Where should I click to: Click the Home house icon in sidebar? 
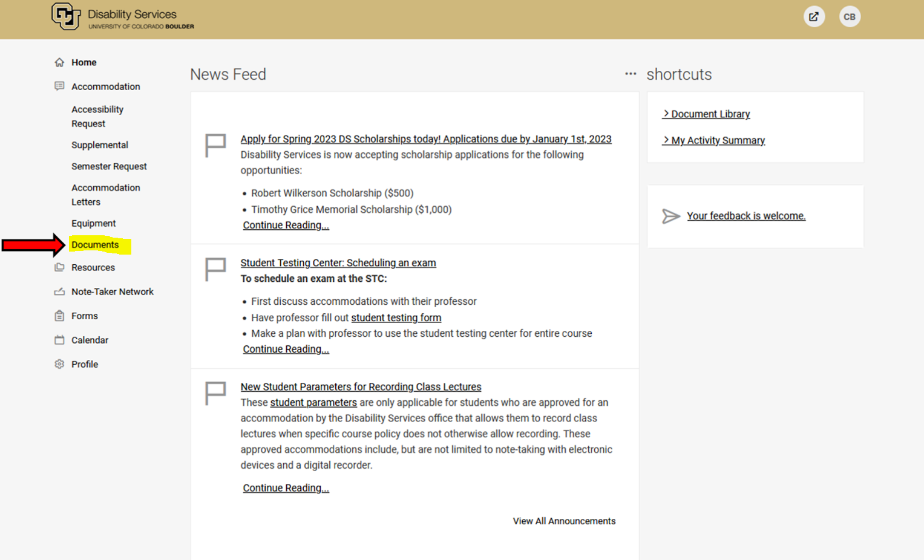59,62
